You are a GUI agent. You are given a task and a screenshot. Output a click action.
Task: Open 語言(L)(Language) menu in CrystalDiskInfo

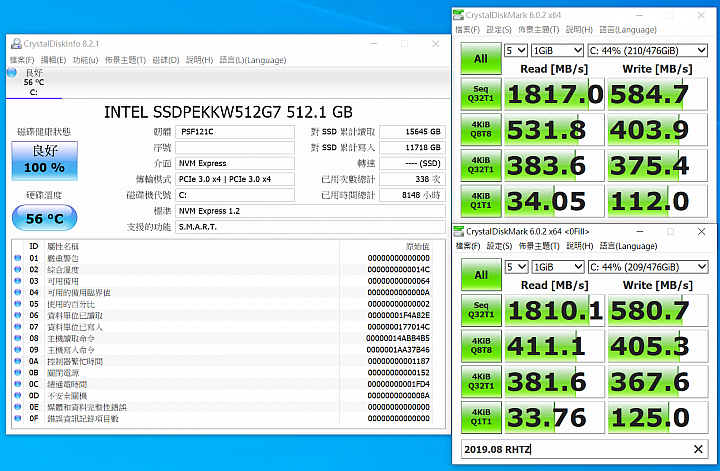coord(253,60)
